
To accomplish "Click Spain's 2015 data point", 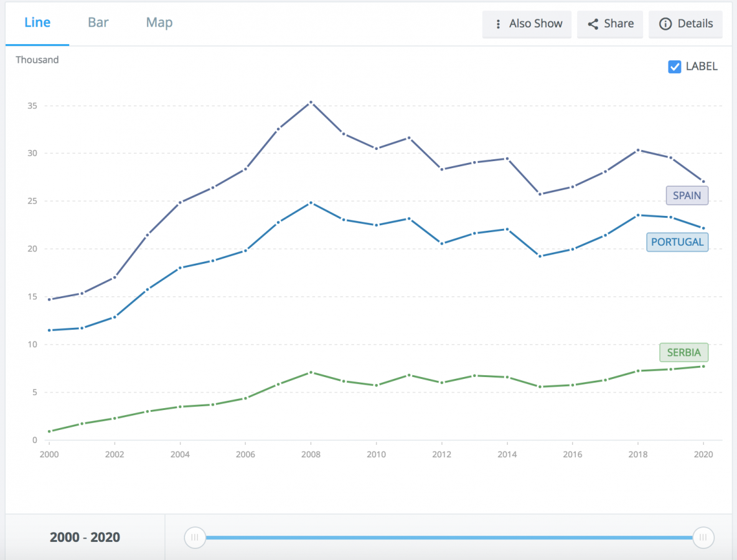I will tap(540, 194).
